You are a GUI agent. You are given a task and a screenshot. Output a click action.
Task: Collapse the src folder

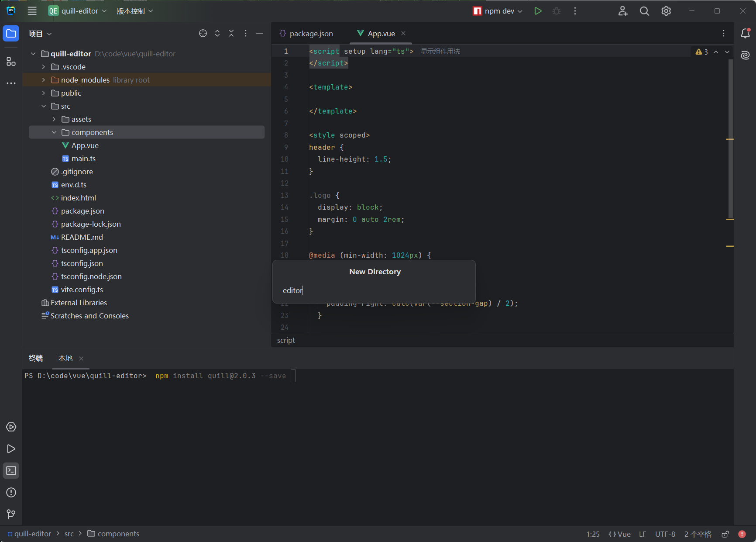(44, 106)
